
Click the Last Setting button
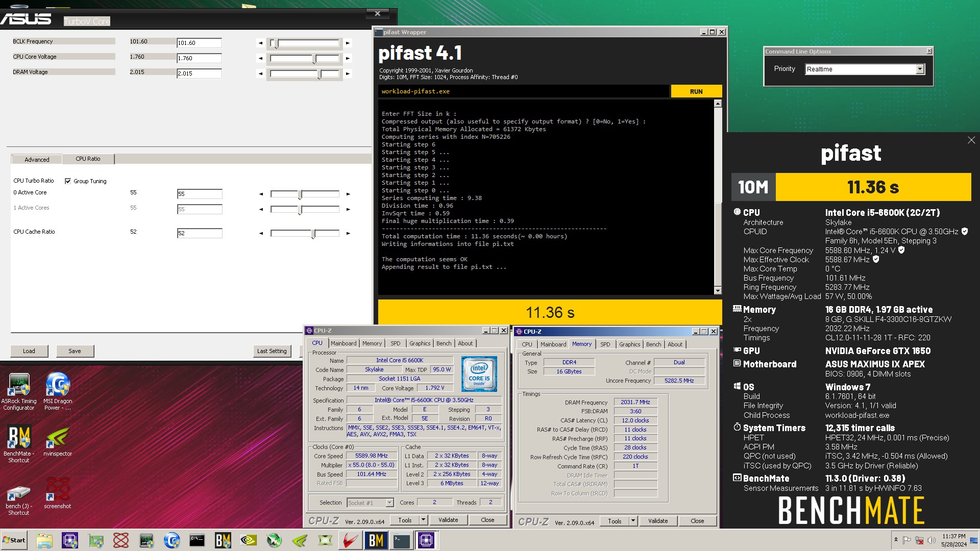(x=272, y=351)
